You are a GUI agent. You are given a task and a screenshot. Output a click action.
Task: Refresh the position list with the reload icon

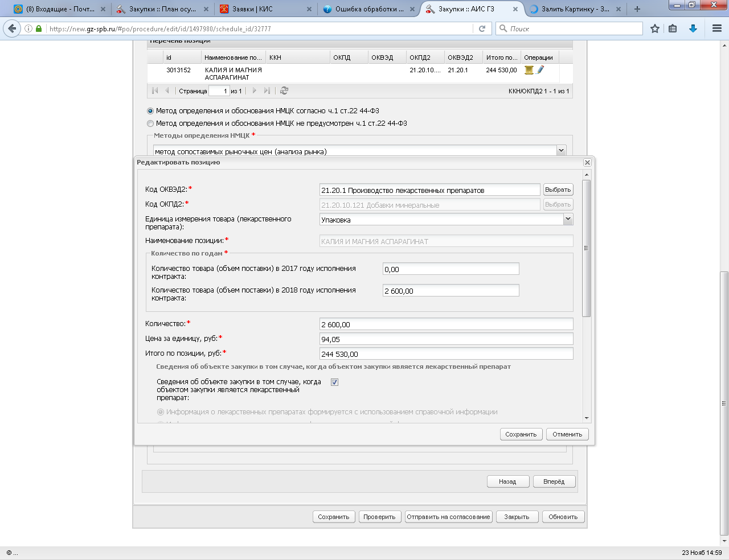click(x=284, y=90)
